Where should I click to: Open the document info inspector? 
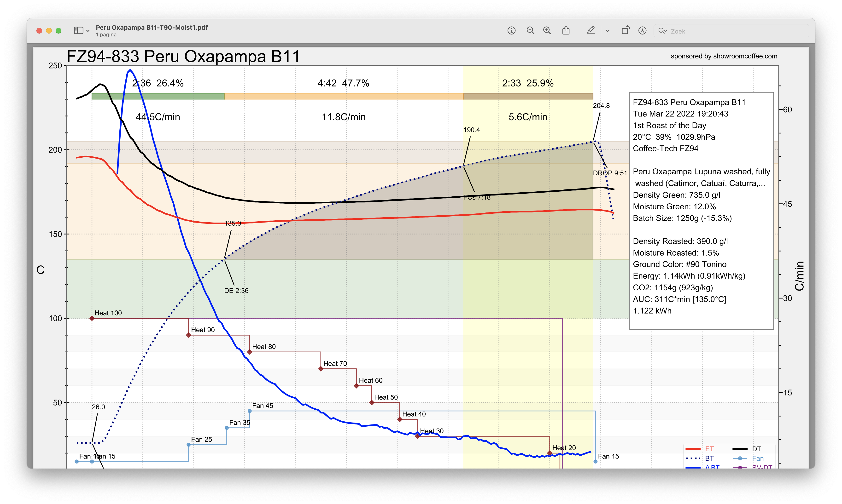pyautogui.click(x=511, y=31)
